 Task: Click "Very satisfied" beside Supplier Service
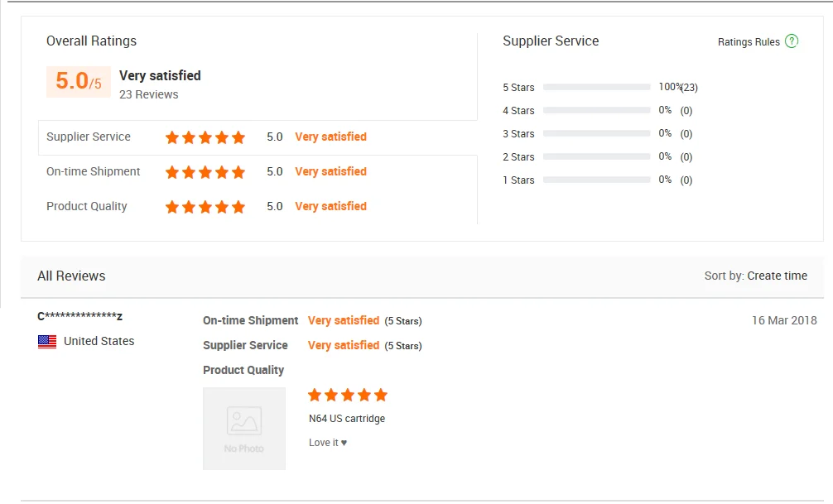coord(330,137)
